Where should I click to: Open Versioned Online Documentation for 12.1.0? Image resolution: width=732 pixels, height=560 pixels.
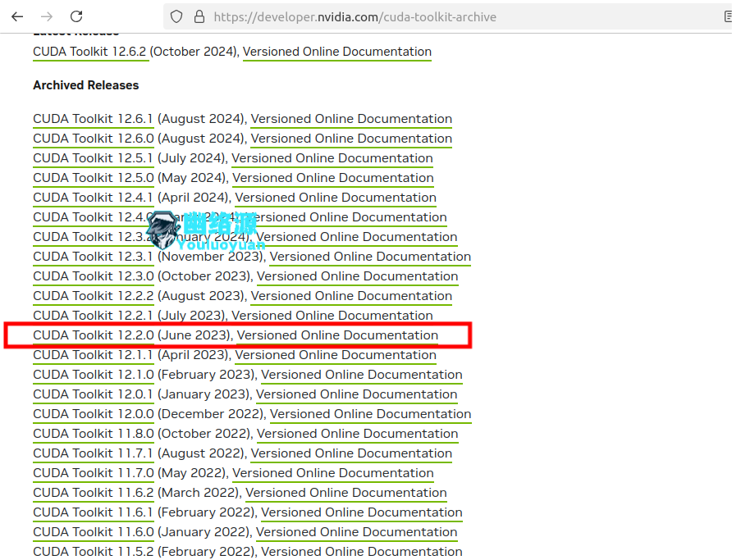362,375
